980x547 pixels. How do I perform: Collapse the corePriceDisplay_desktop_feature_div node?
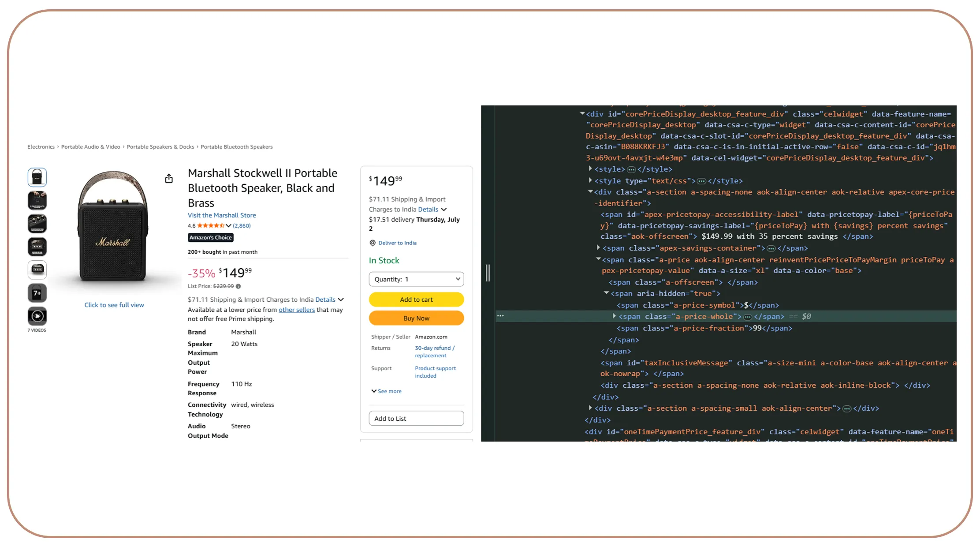582,114
